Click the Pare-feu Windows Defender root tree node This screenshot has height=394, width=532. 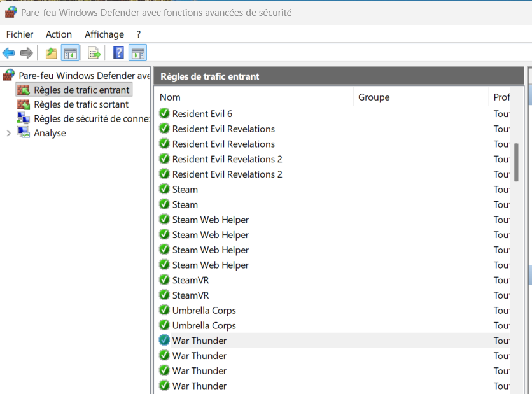click(83, 76)
